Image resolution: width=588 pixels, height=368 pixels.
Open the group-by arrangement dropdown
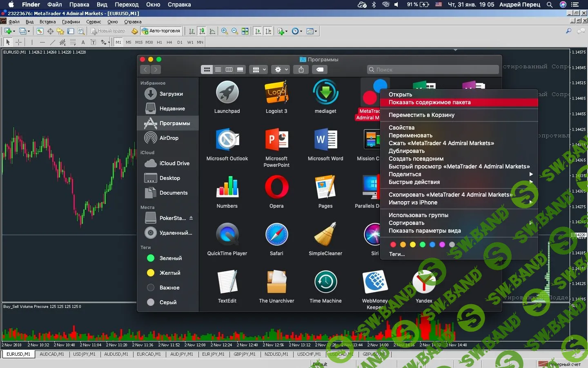(x=259, y=70)
